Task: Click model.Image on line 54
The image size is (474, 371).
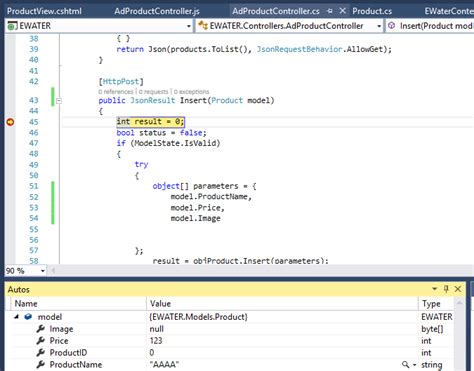Action: coord(196,218)
